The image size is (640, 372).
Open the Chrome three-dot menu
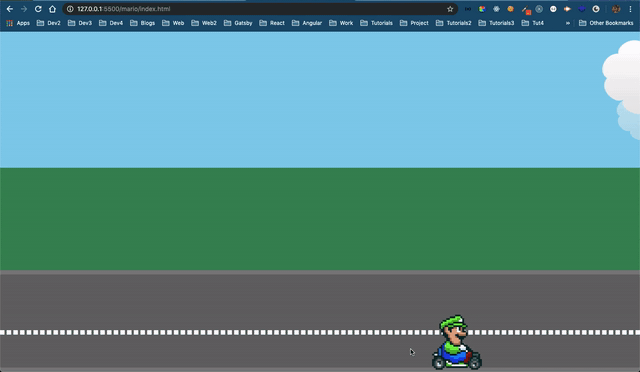(x=630, y=9)
